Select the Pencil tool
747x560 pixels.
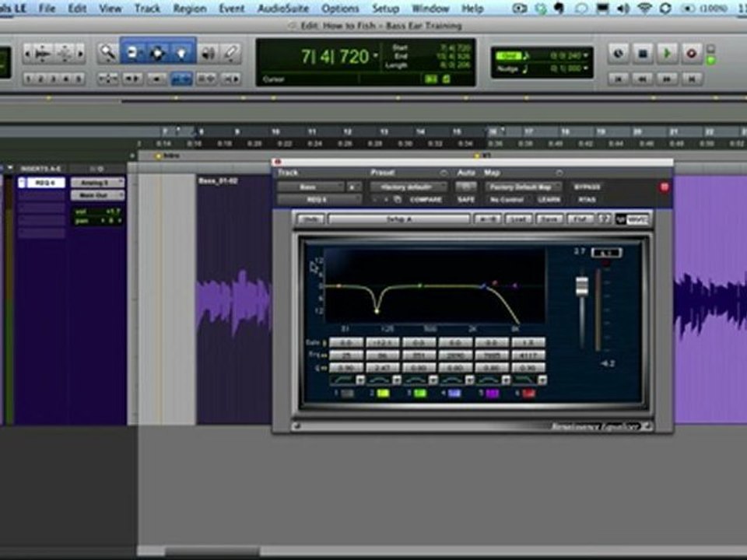231,54
